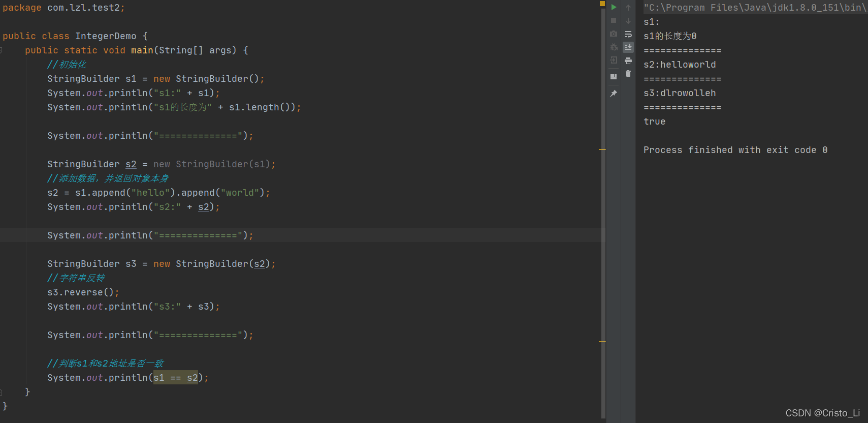This screenshot has height=423, width=868.
Task: Click 'Process finished with exit code 0'
Action: point(735,150)
